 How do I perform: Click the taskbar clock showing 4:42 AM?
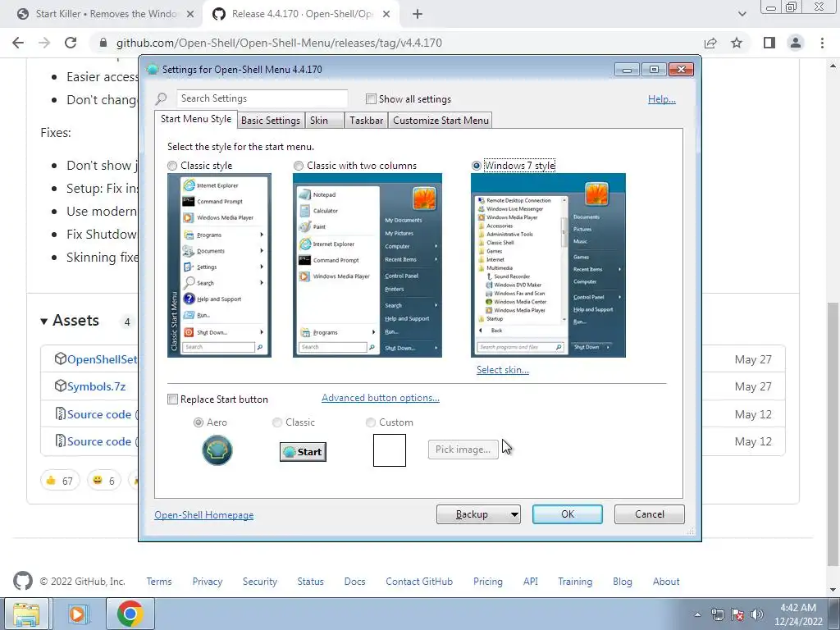point(798,614)
